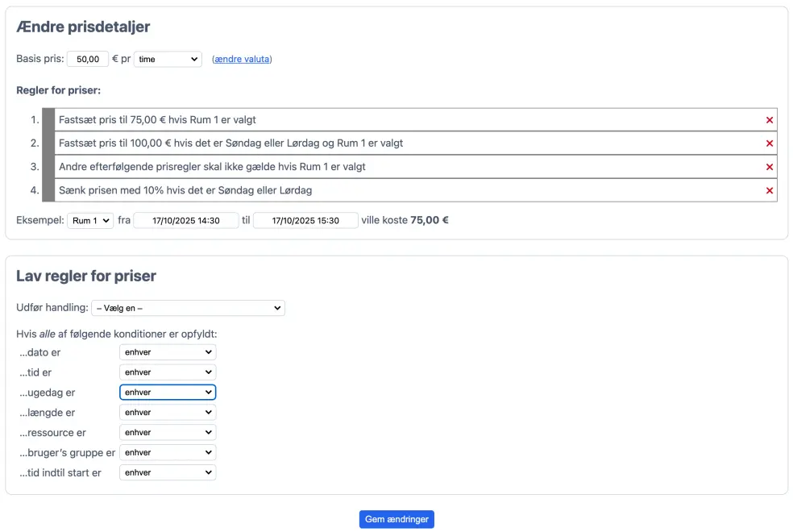Screen dimensions: 793x532
Task: Open the '...dato er' condition dropdown
Action: (x=168, y=352)
